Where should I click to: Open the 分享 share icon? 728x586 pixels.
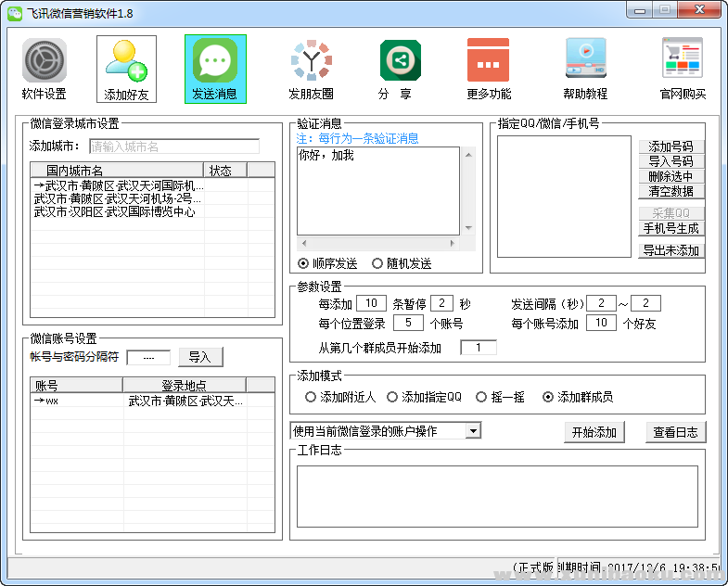coord(400,61)
